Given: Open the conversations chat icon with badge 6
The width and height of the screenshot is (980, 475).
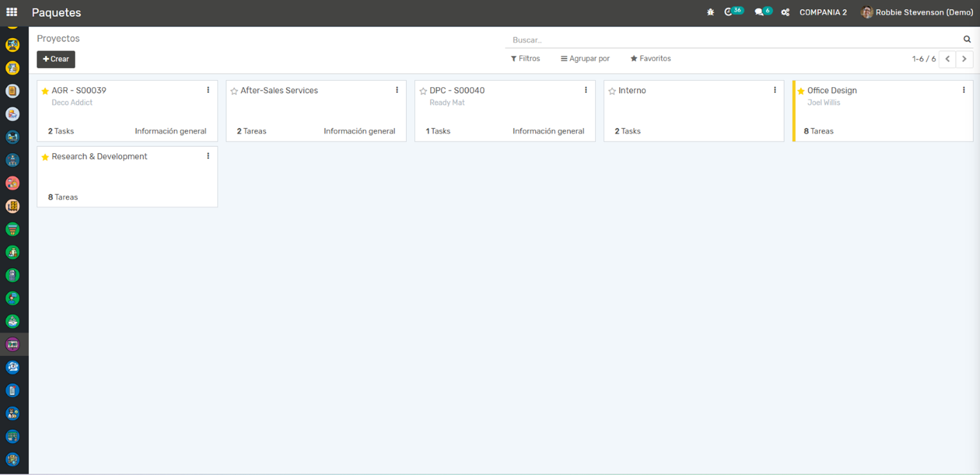Looking at the screenshot, I should pyautogui.click(x=759, y=12).
